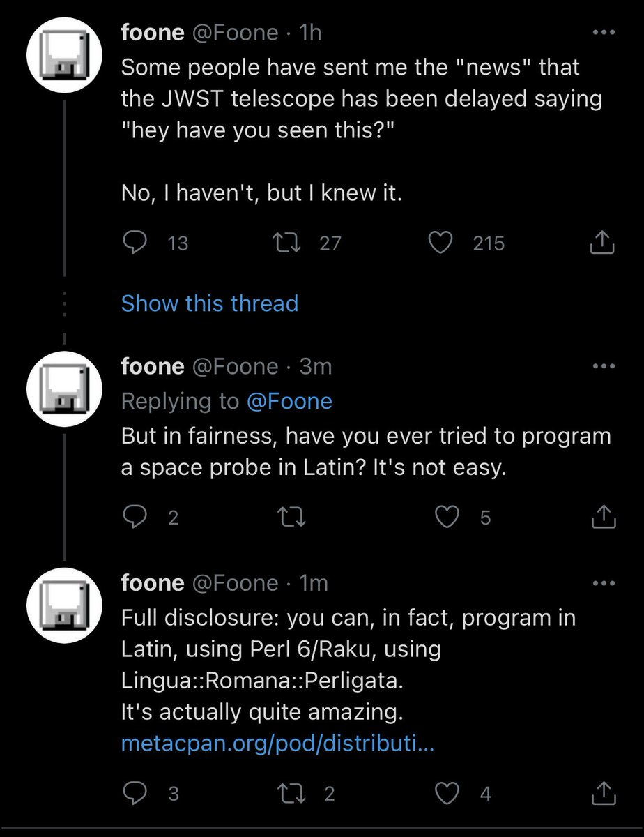Open the @Foone mention in Replying to

(x=289, y=401)
